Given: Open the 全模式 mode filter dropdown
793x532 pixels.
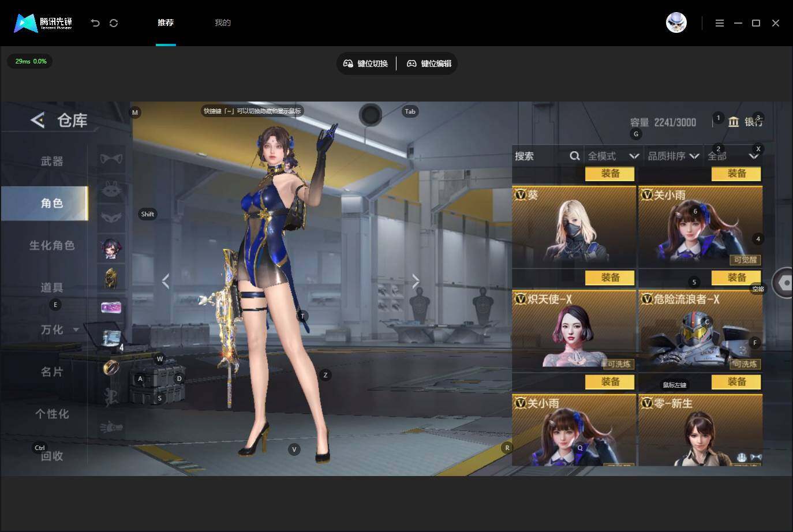Looking at the screenshot, I should (614, 156).
